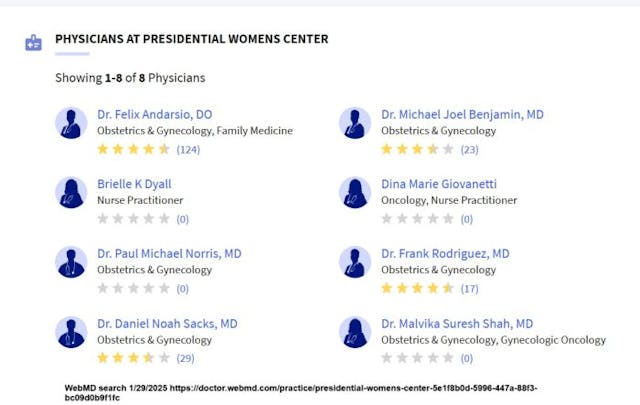Open Dr. Michael Joel Benjamin, MD profile
Screen dimensions: 640x405
462,115
